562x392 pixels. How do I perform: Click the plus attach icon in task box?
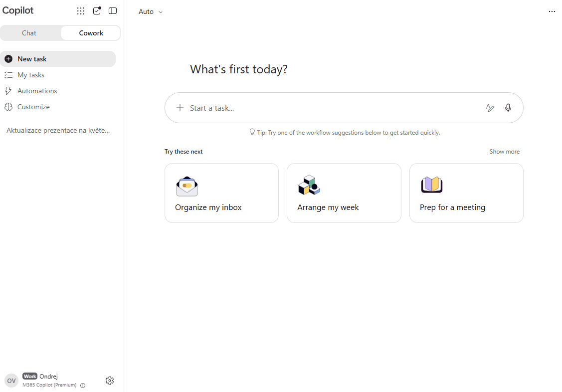click(x=180, y=108)
